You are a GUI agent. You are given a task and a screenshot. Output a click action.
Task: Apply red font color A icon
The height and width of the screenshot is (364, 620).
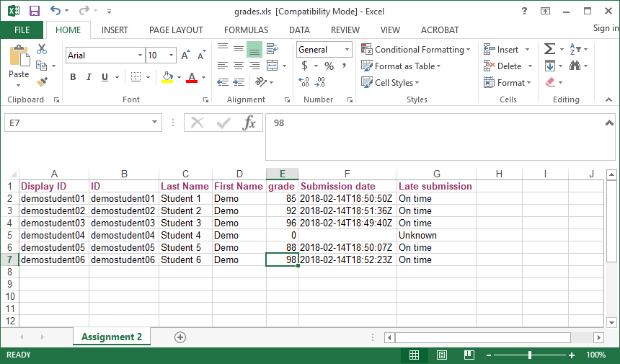192,77
